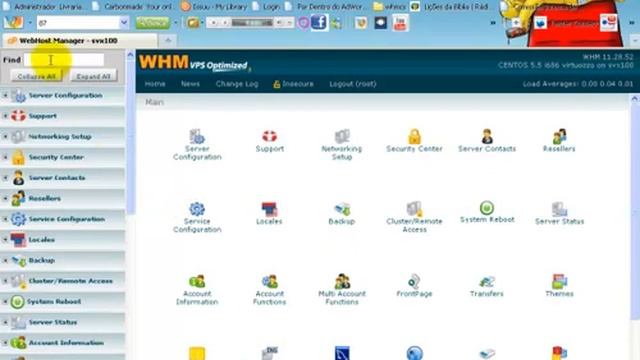The width and height of the screenshot is (640, 360).
Task: Open Account Information icon in main panel
Action: pos(197,281)
